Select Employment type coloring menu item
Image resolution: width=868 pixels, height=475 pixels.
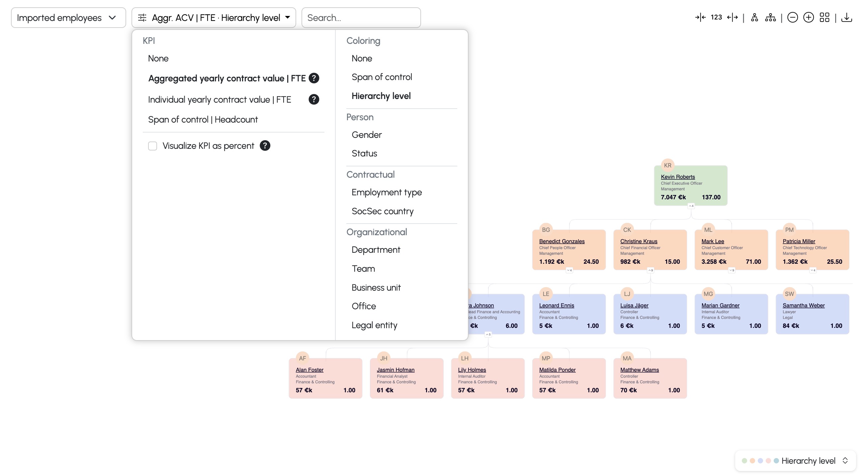tap(387, 192)
